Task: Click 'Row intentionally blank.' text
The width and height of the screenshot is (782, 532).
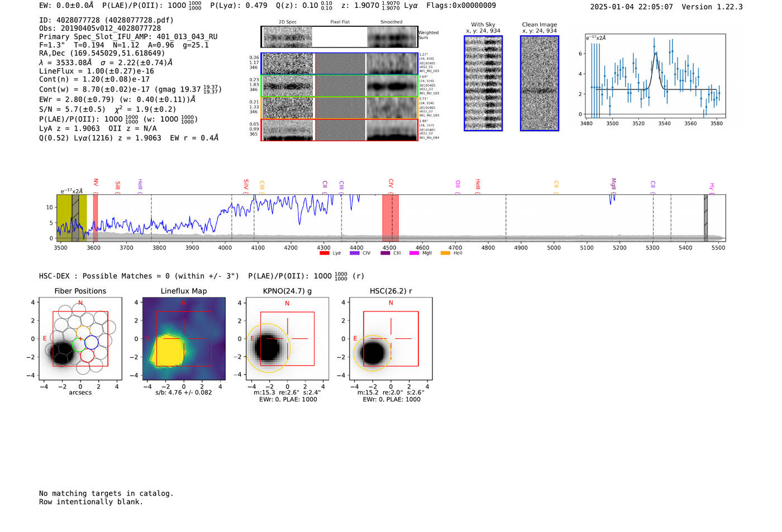Action: (91, 502)
